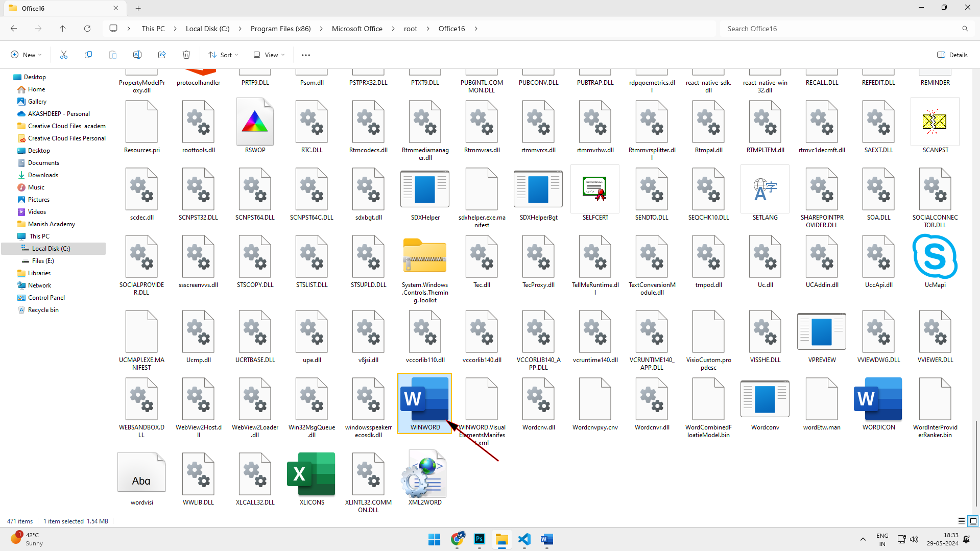
Task: Open the See more ellipsis menu
Action: 306,55
